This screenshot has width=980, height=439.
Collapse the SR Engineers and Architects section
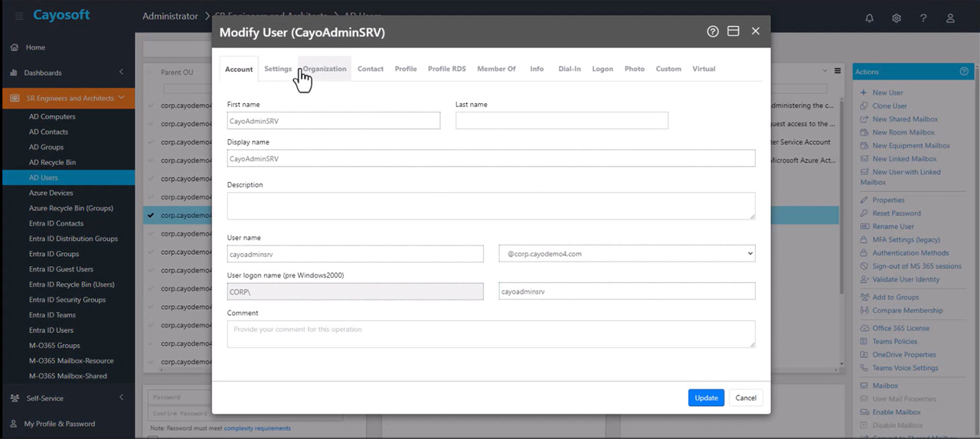[x=121, y=98]
